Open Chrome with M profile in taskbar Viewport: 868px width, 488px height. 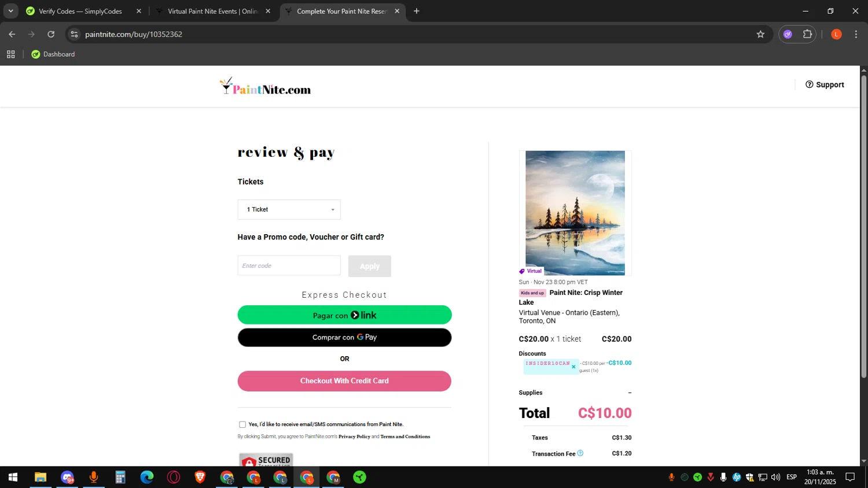click(333, 477)
